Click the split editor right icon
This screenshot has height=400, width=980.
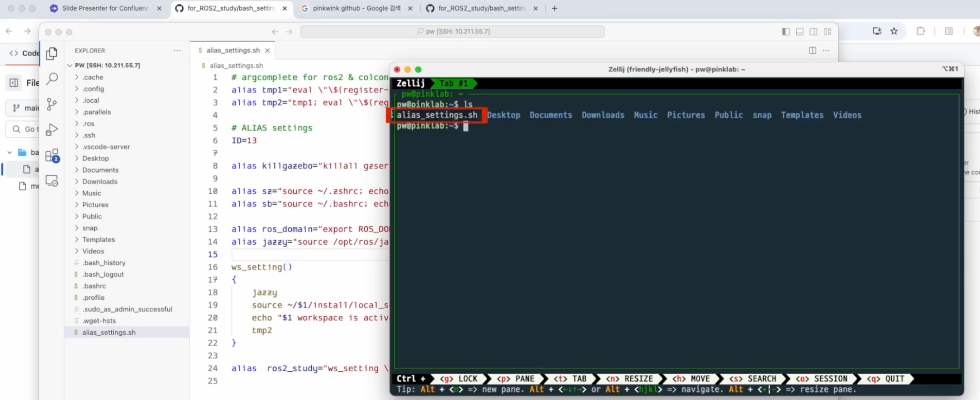(812, 50)
